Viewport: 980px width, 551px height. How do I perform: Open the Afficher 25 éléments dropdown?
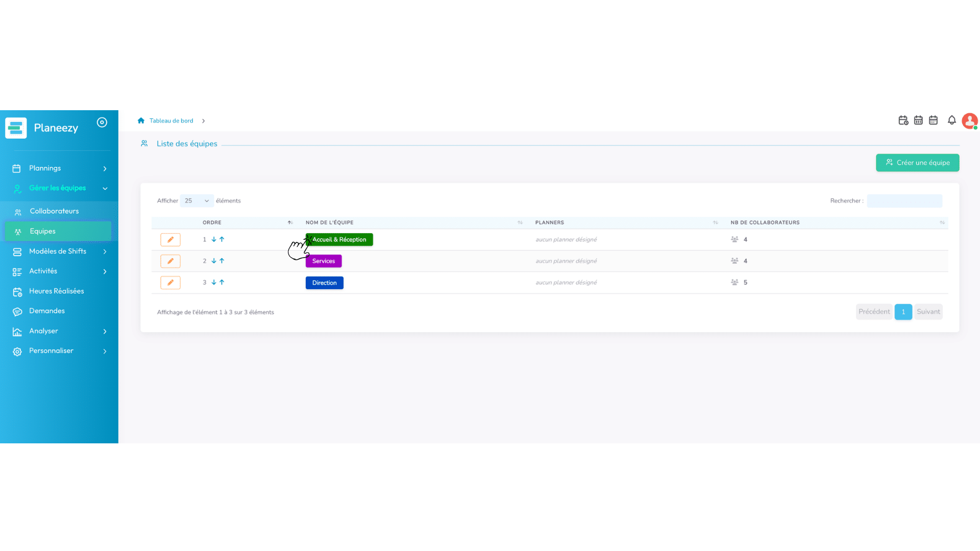(x=197, y=201)
